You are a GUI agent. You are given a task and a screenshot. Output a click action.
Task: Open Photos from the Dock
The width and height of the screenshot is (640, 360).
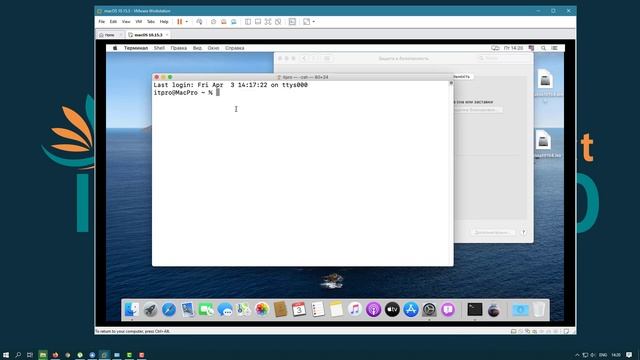262,310
